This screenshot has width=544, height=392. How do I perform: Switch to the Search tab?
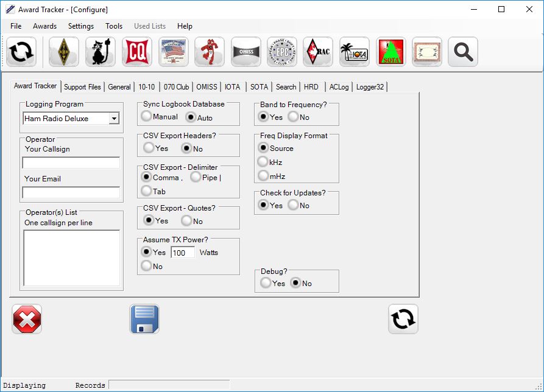286,86
